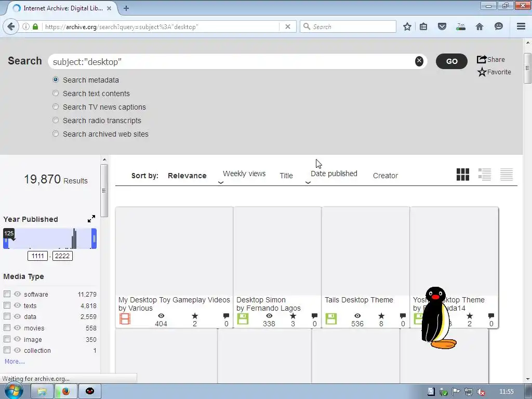
Task: Select Search text contents option
Action: 56,94
